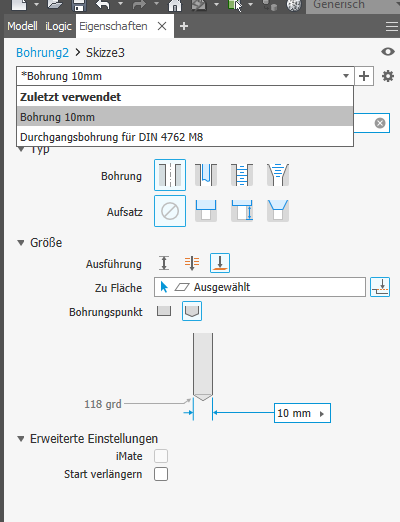Collapse Erweiterte Einstellungen section
Image resolution: width=400 pixels, height=522 pixels.
pyautogui.click(x=21, y=439)
